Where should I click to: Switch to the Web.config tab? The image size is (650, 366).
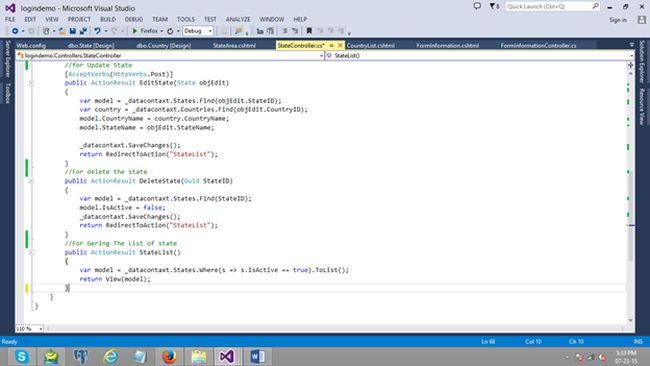31,46
